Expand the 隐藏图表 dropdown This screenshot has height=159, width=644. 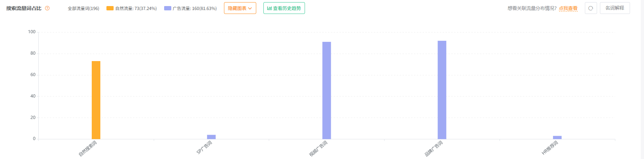tap(240, 8)
